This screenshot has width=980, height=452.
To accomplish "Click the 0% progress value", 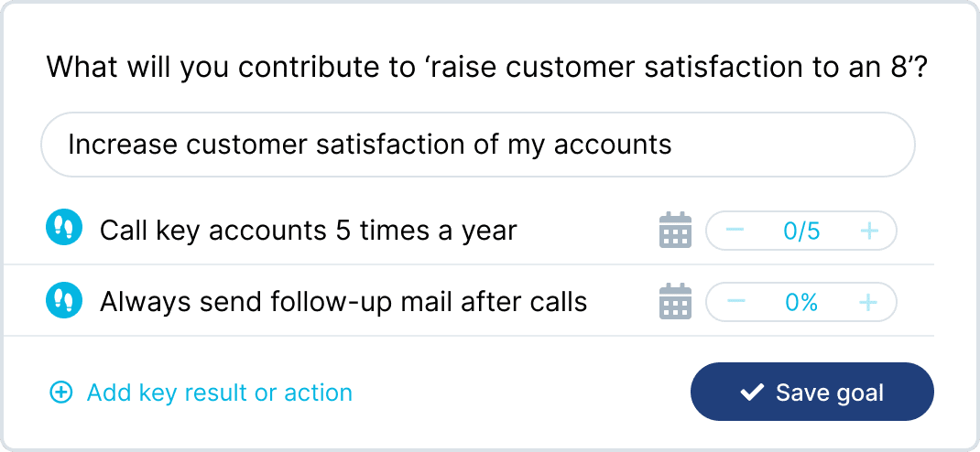I will click(x=801, y=303).
